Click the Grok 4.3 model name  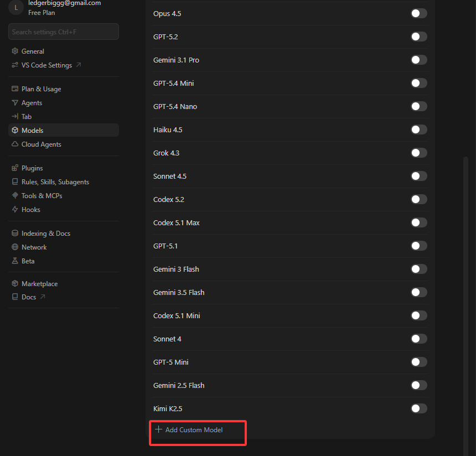[166, 153]
